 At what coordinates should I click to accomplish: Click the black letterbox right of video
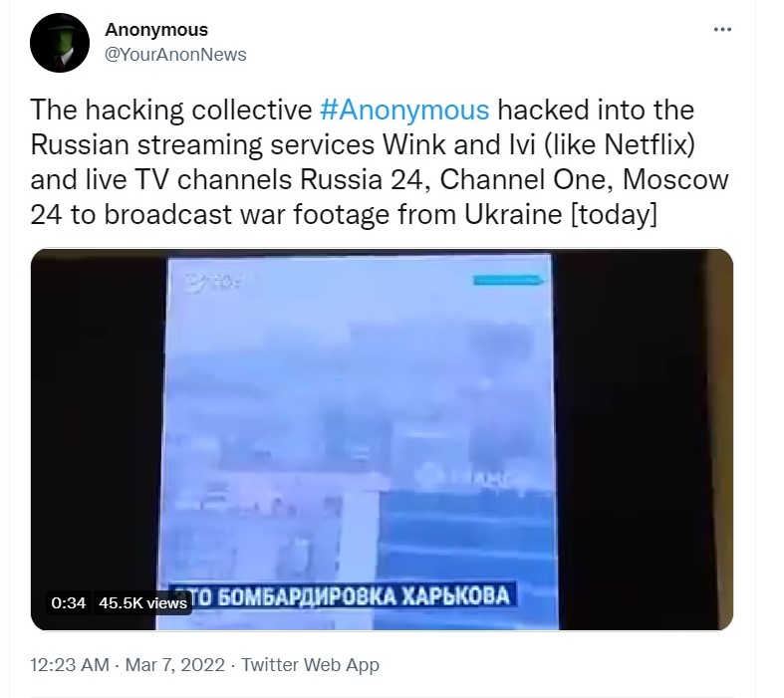click(x=644, y=439)
